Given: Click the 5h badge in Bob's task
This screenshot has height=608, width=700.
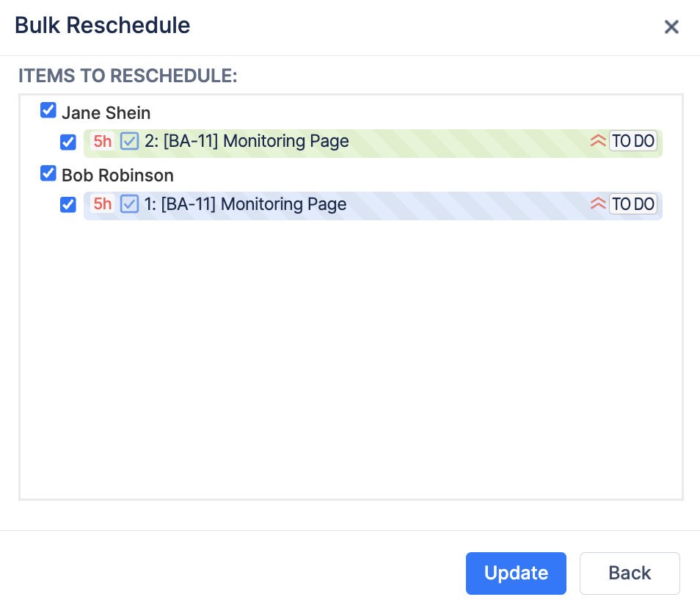Looking at the screenshot, I should click(102, 204).
